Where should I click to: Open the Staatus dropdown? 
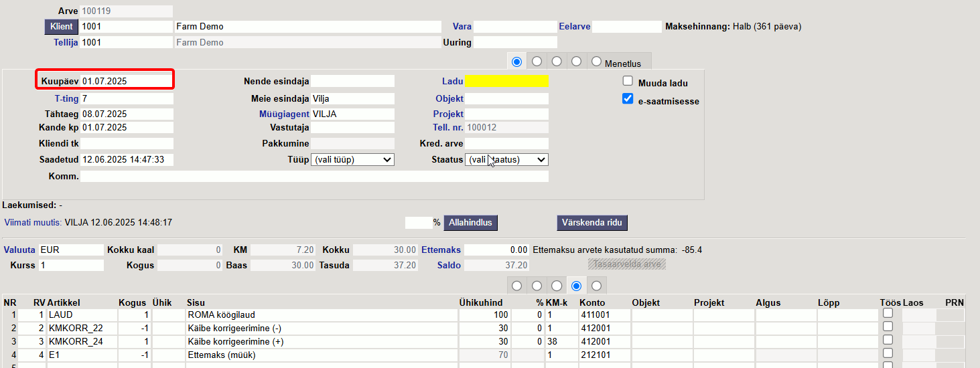coord(506,160)
